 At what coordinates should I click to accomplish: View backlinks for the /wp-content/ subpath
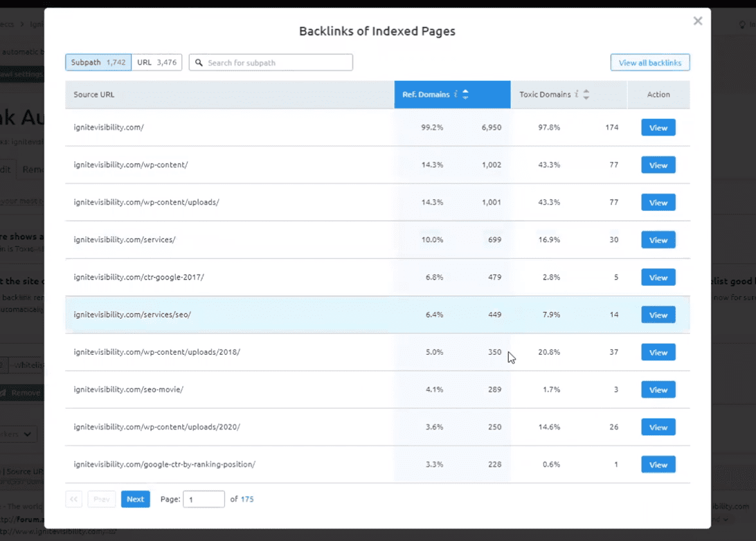[x=658, y=165]
